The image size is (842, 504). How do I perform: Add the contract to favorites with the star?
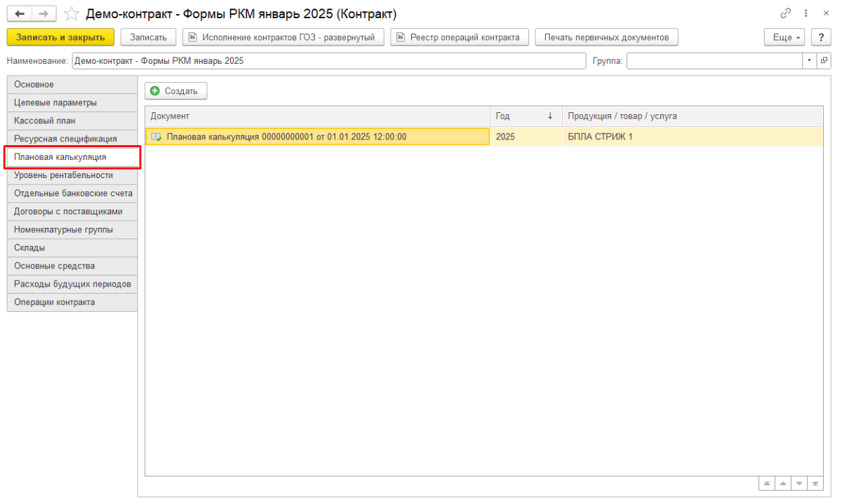71,13
